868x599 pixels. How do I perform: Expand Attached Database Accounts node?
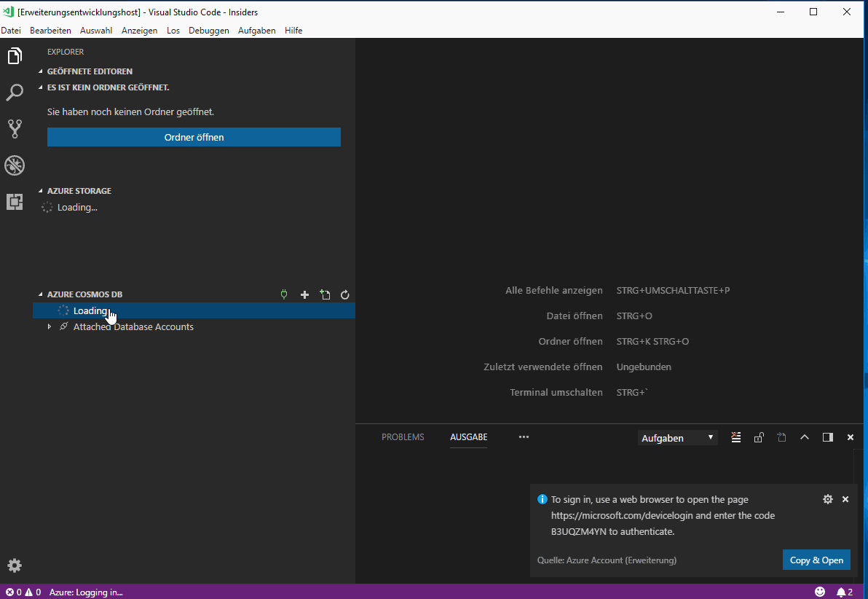(x=50, y=327)
